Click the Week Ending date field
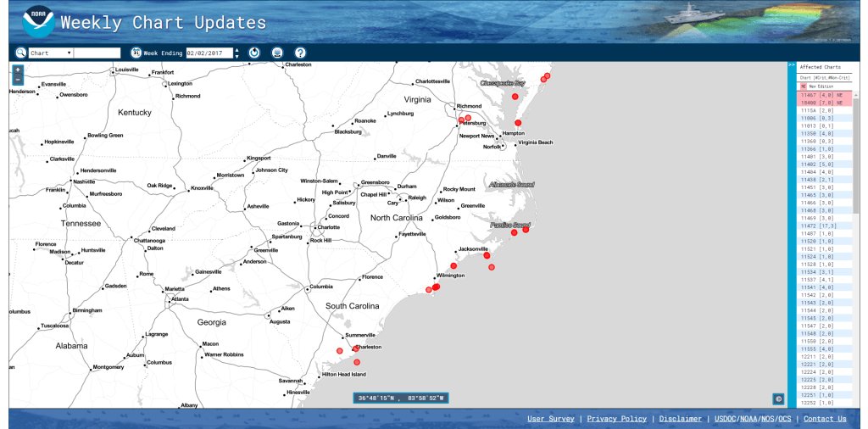This screenshot has width=868, height=429. 209,53
